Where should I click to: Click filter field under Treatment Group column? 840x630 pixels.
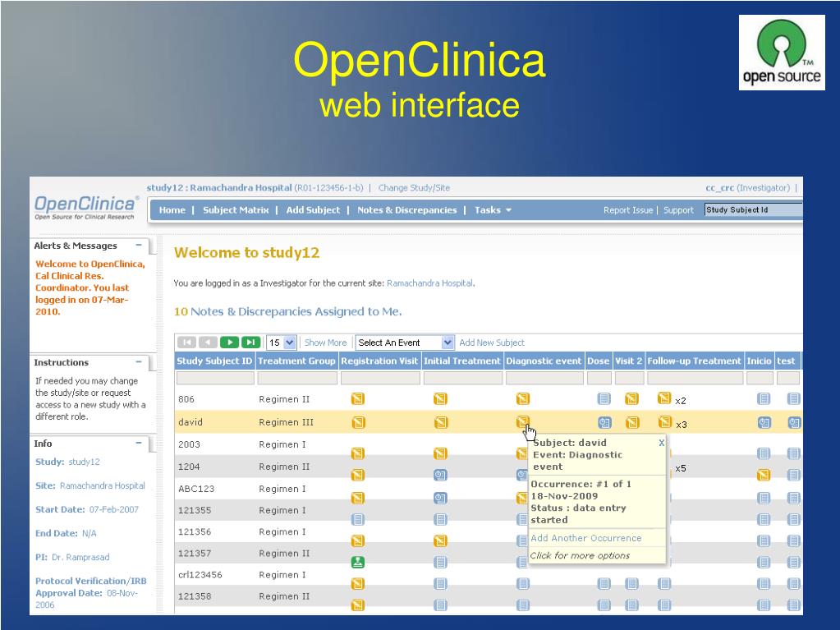297,378
